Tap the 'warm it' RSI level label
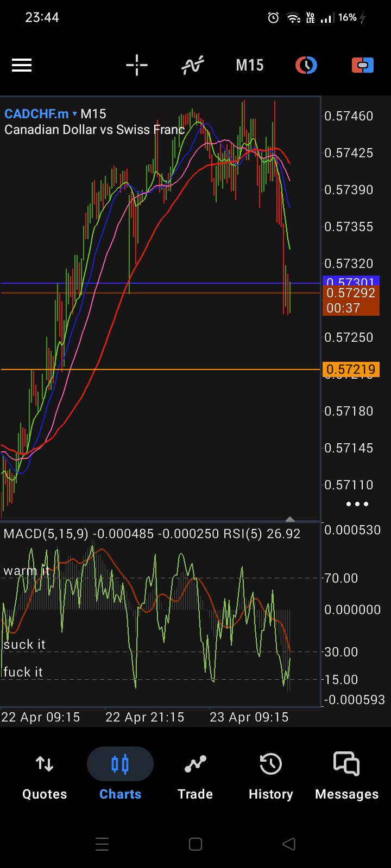The width and height of the screenshot is (391, 868). [26, 571]
